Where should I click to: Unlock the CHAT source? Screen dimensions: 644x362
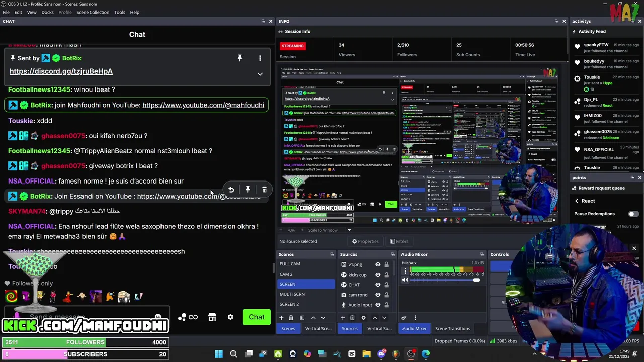click(386, 285)
